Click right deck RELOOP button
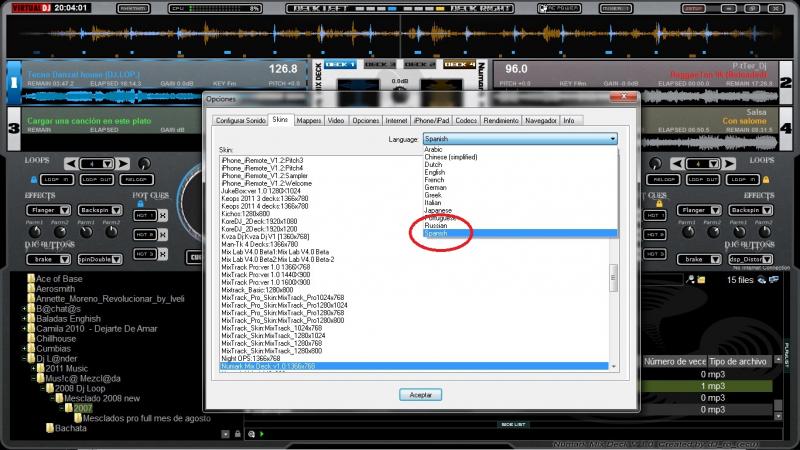Screen dimensions: 800x450 click(x=663, y=180)
